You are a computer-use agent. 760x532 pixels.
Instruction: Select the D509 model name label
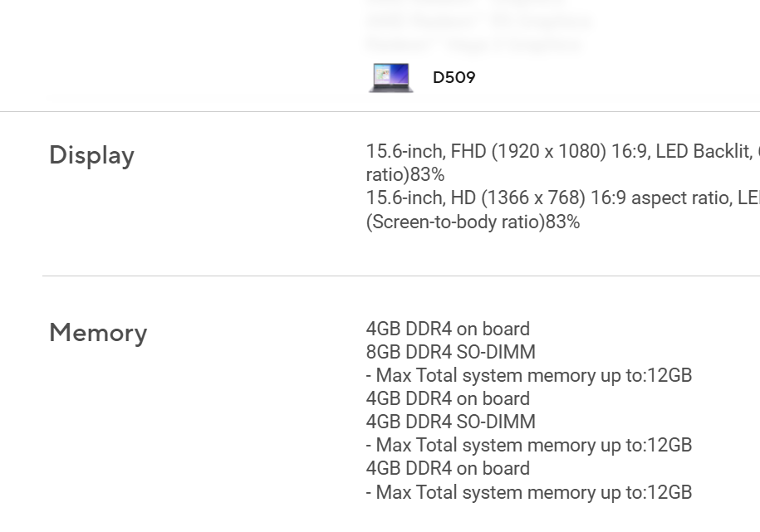pyautogui.click(x=454, y=78)
